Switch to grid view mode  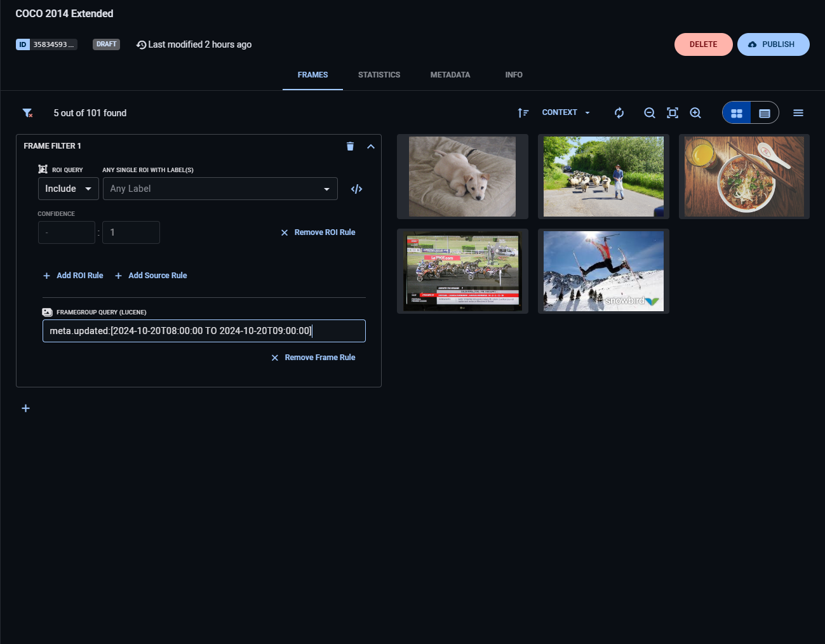pos(737,113)
